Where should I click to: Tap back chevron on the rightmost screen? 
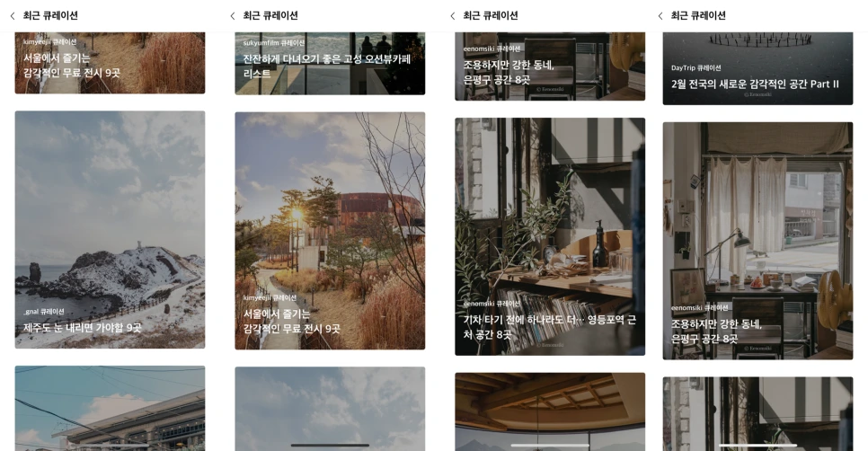(x=660, y=16)
